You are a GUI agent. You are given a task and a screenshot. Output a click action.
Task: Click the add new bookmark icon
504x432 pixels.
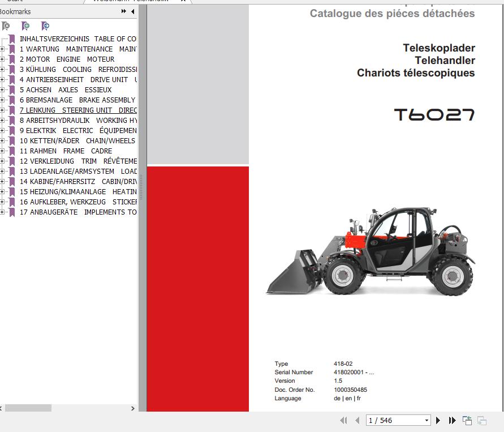tap(25, 25)
